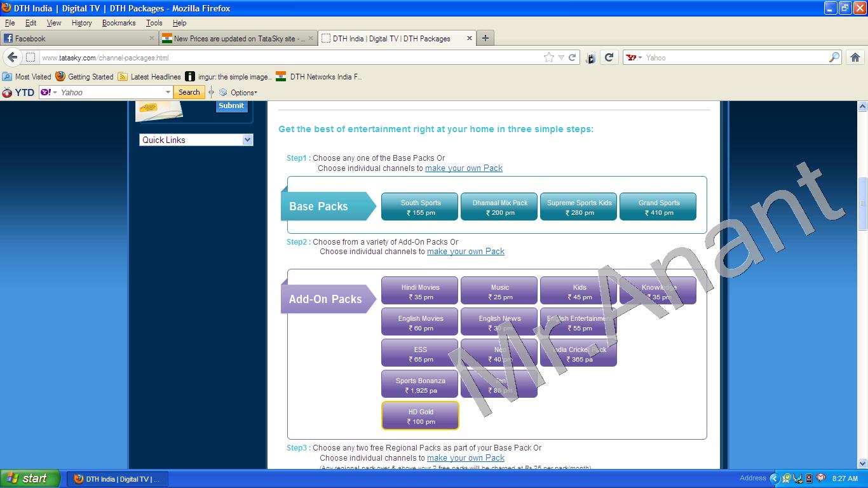Click the small reload arrow inside address bar
The width and height of the screenshot is (868, 488).
pyautogui.click(x=572, y=57)
